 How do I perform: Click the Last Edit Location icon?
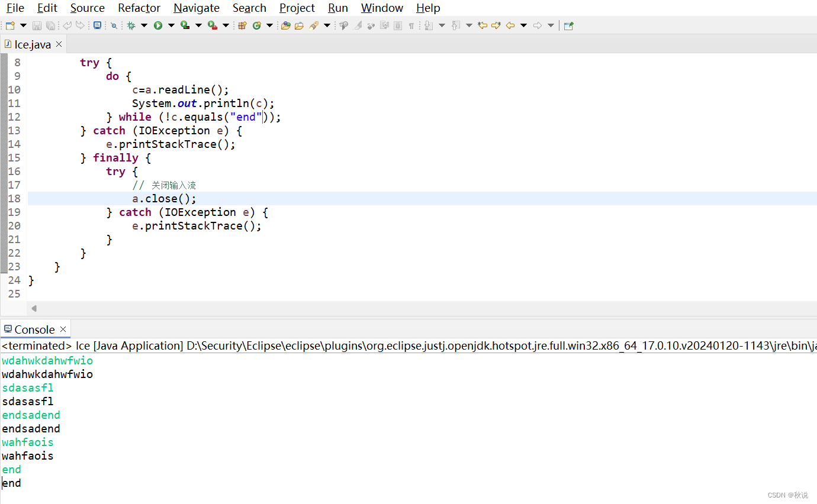(483, 25)
